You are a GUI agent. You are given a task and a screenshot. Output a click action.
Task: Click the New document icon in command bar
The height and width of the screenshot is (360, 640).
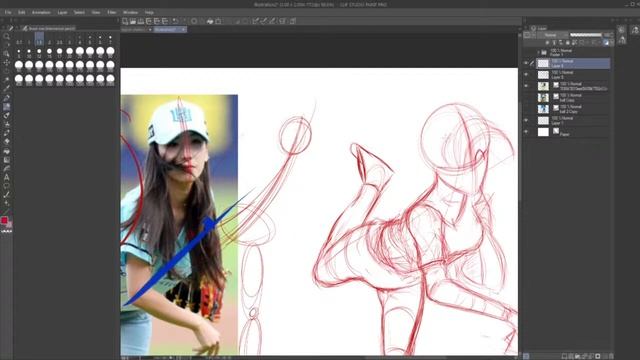click(x=125, y=21)
